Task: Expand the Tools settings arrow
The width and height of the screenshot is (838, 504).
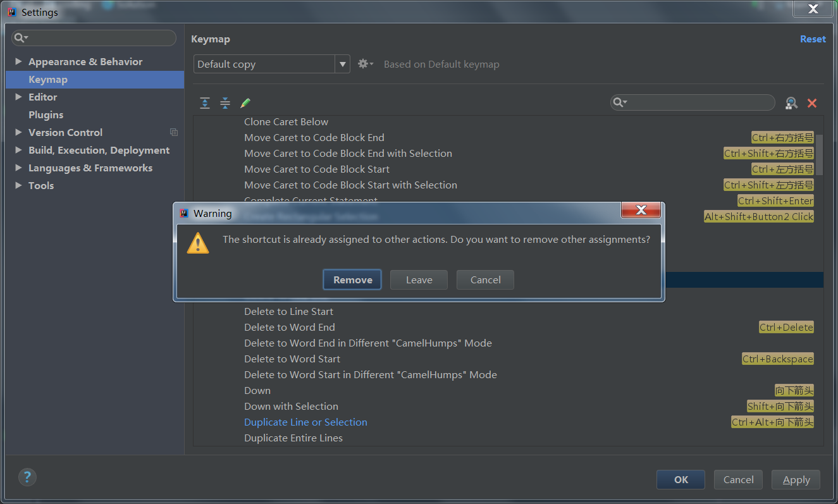Action: [x=18, y=185]
